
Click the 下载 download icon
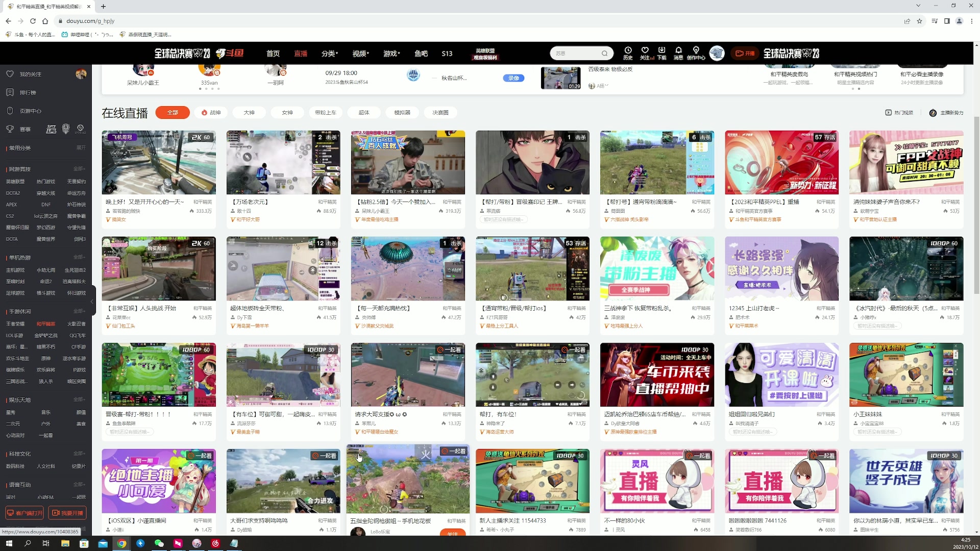pyautogui.click(x=661, y=51)
